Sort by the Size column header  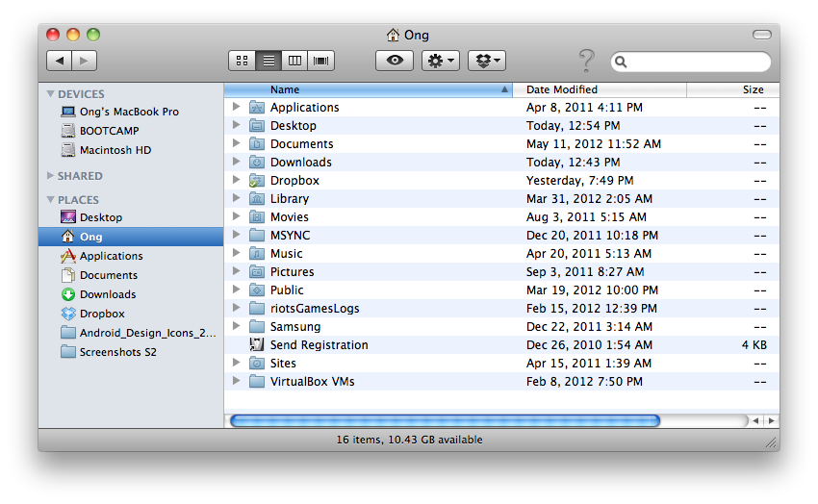coord(733,89)
